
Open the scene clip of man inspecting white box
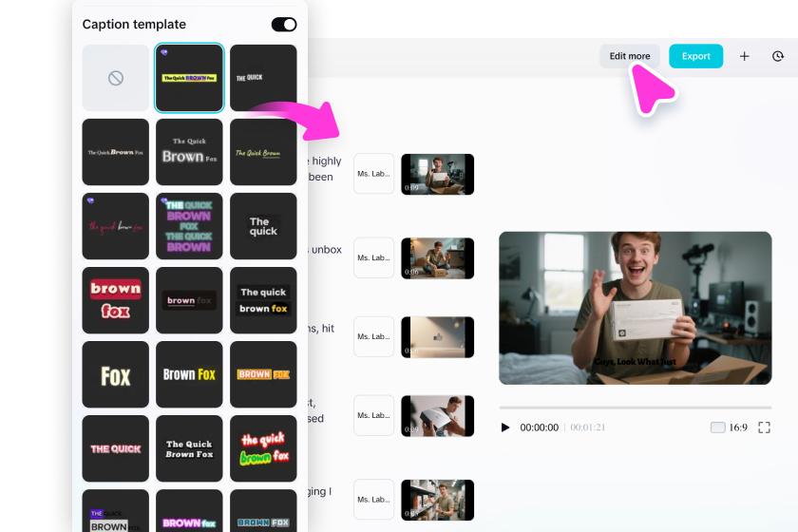pos(438,416)
